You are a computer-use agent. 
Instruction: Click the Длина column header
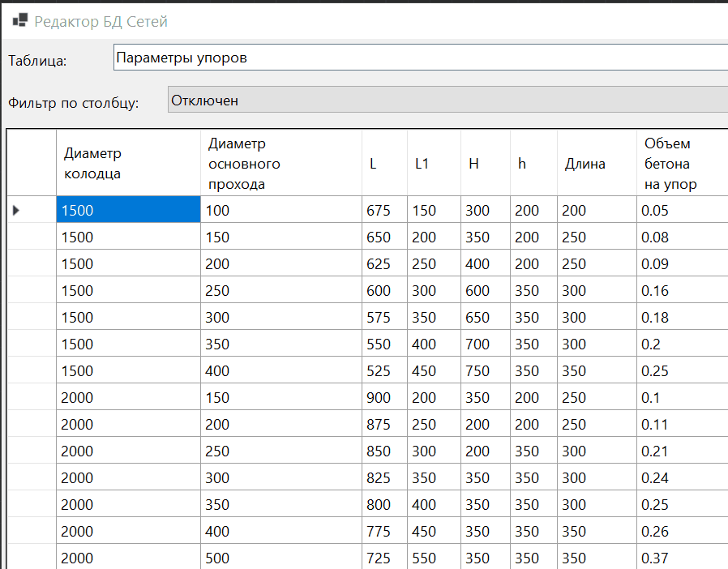pyautogui.click(x=597, y=163)
